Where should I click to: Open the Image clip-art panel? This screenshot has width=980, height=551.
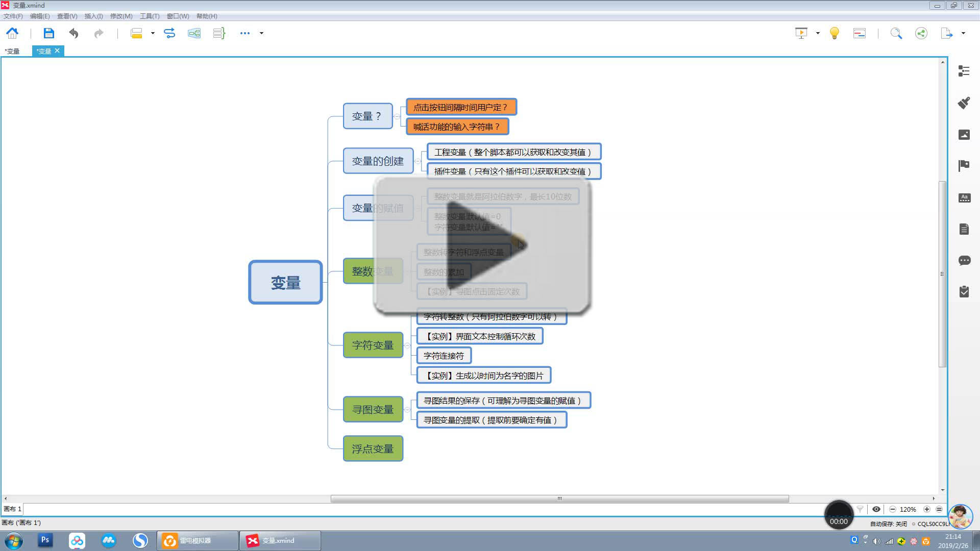click(x=964, y=134)
